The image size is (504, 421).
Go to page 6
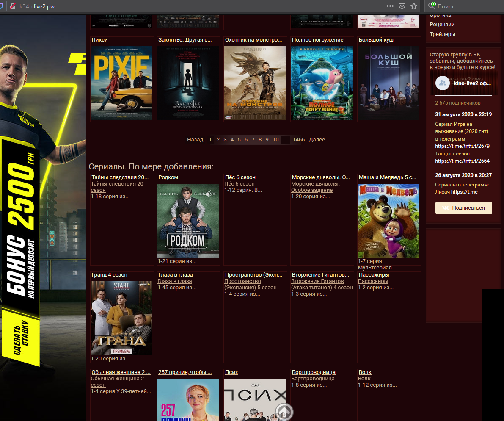[246, 140]
